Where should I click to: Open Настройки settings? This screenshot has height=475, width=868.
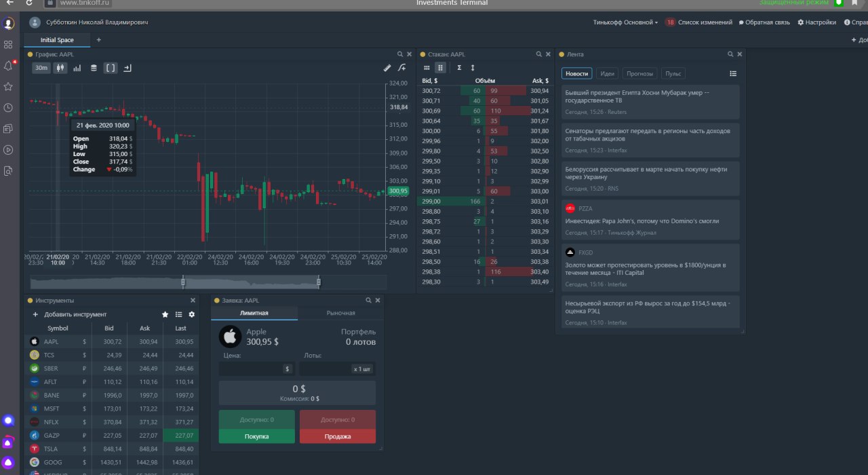816,22
